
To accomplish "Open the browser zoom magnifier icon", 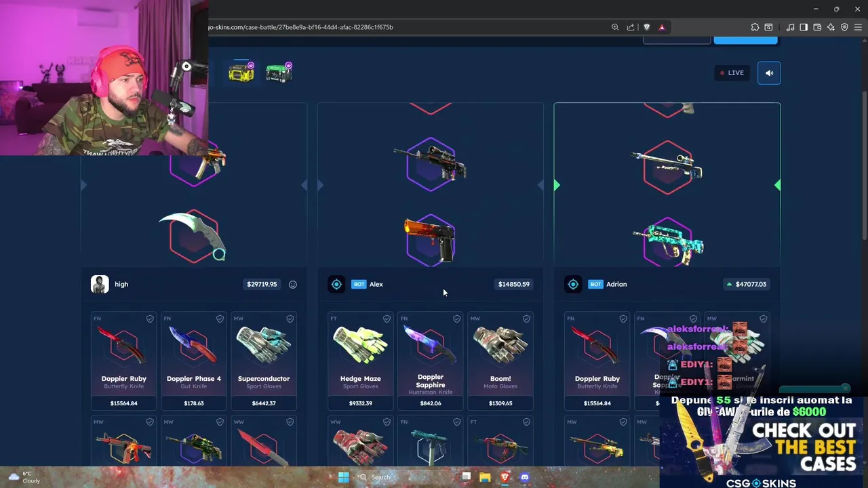I will (x=615, y=27).
